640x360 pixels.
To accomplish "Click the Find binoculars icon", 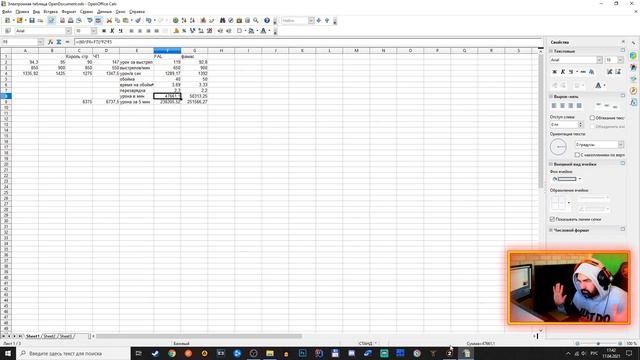I will [x=222, y=20].
